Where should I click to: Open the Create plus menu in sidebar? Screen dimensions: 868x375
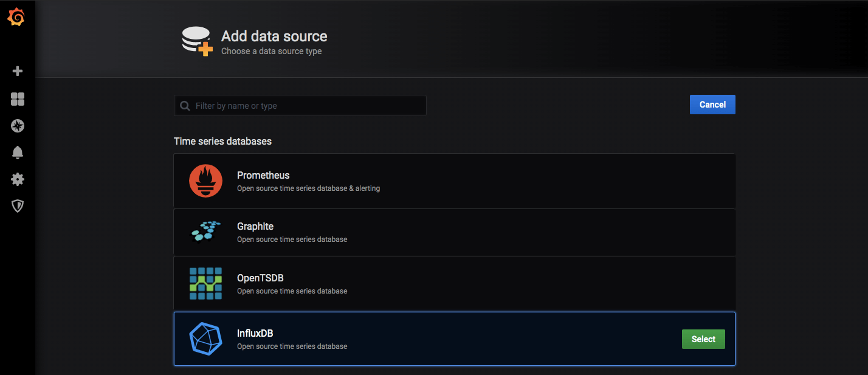[18, 71]
